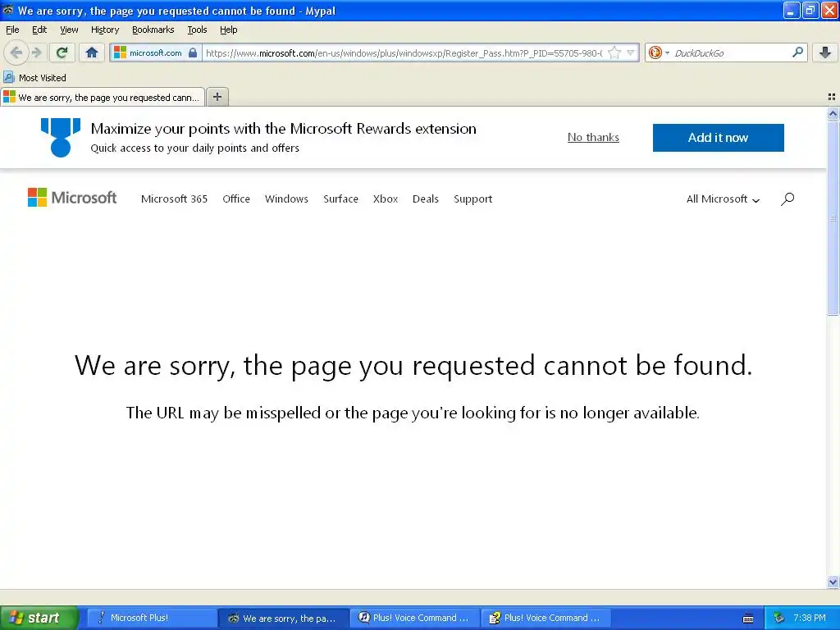The height and width of the screenshot is (630, 840).
Task: Open the Windows navigation link
Action: click(286, 199)
